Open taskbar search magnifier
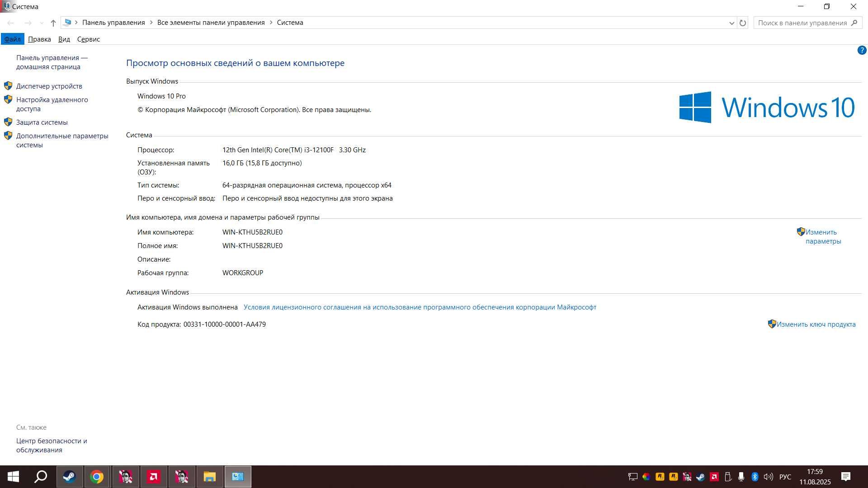 (x=41, y=477)
